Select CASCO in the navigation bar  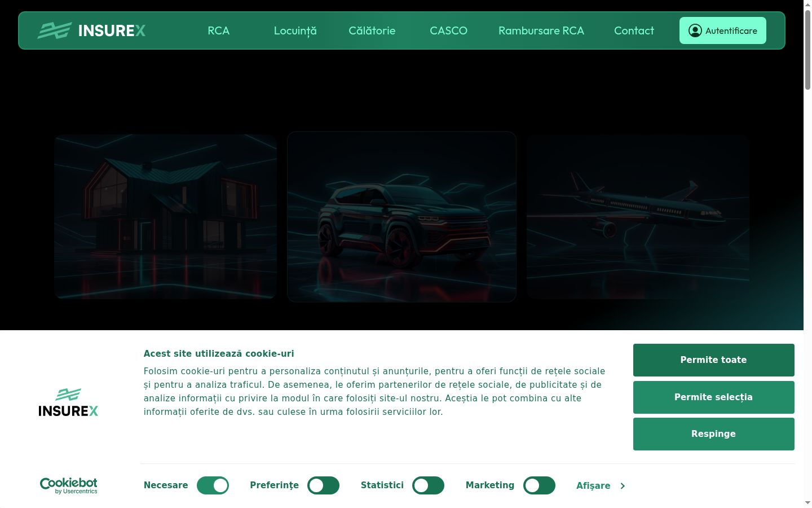coord(449,30)
